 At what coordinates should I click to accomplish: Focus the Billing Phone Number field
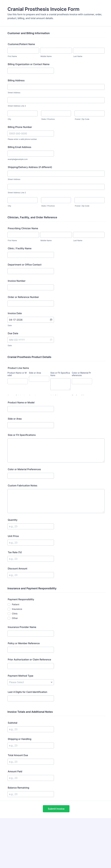click(x=30, y=133)
